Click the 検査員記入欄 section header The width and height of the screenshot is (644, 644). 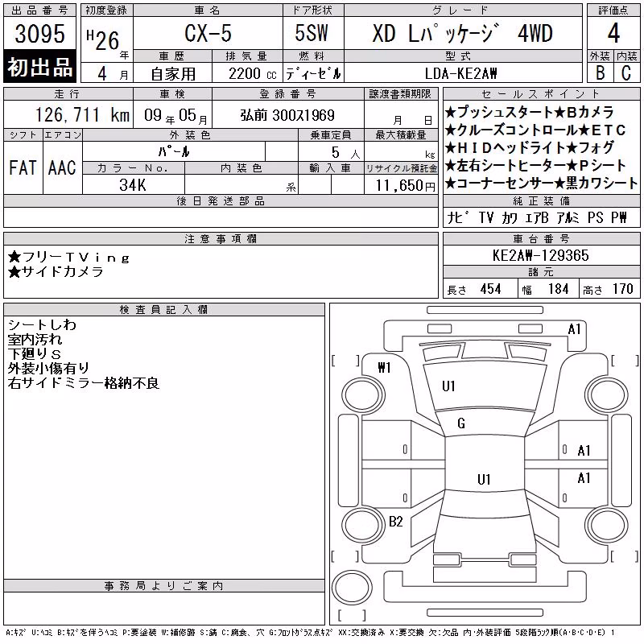[164, 309]
